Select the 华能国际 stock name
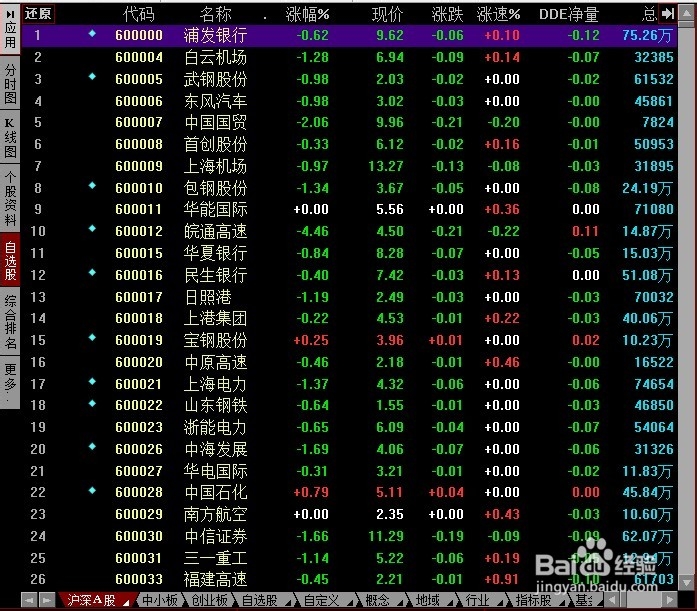 [x=216, y=209]
